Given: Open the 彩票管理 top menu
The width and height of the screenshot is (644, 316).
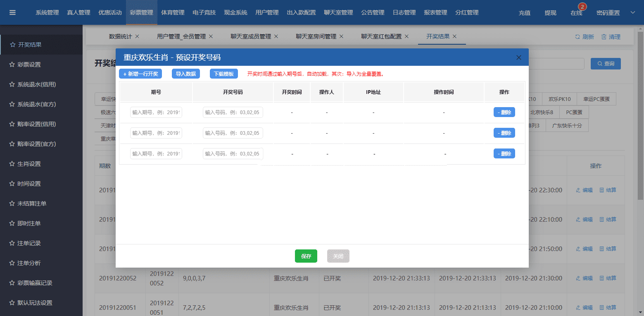Looking at the screenshot, I should coord(141,12).
